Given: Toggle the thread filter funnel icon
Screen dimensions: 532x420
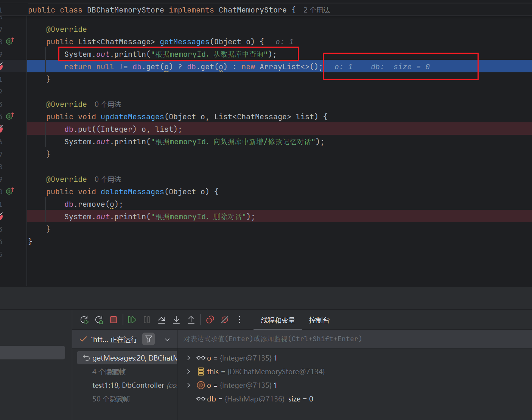Looking at the screenshot, I should click(149, 339).
